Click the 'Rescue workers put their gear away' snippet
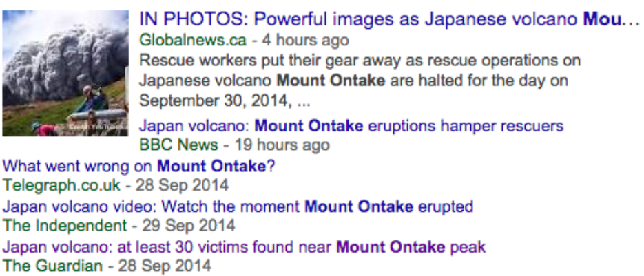The width and height of the screenshot is (644, 276). pos(360,61)
